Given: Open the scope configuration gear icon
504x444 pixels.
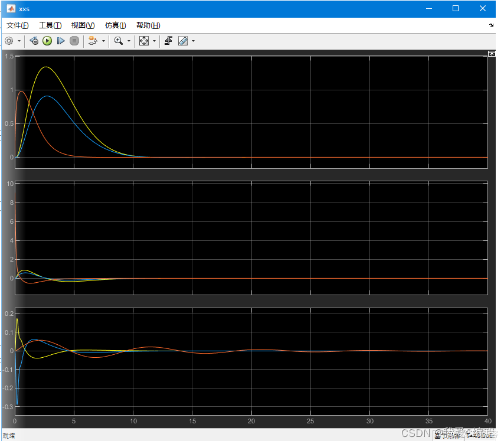Looking at the screenshot, I should pyautogui.click(x=9, y=41).
